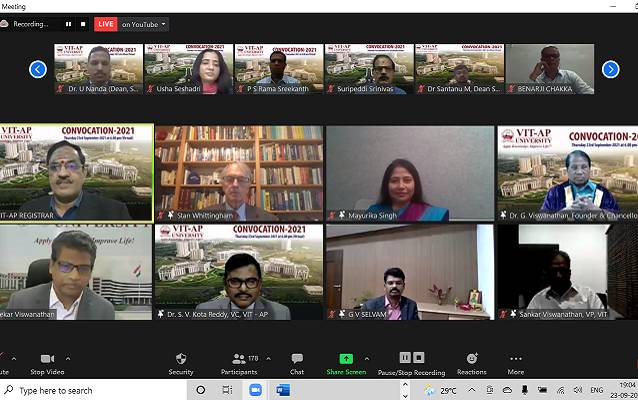Open the Reactions menu
This screenshot has height=400, width=638.
coord(471,359)
